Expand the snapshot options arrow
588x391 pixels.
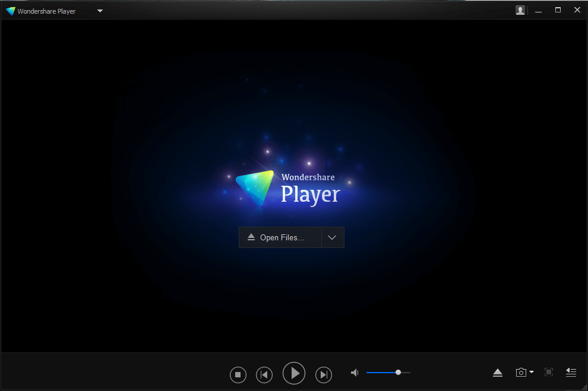pos(532,372)
